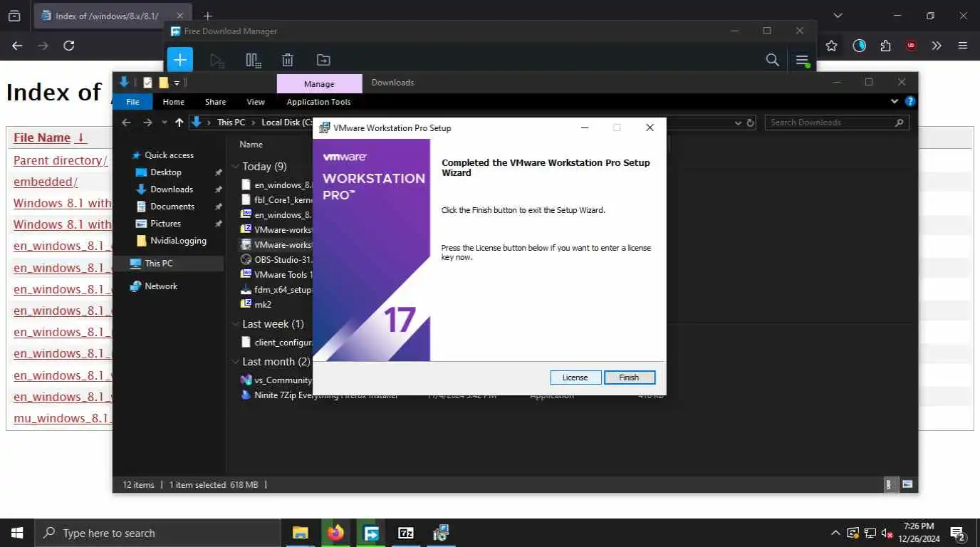Open Desktop in the navigation pane
Viewport: 980px width, 547px height.
pyautogui.click(x=166, y=172)
